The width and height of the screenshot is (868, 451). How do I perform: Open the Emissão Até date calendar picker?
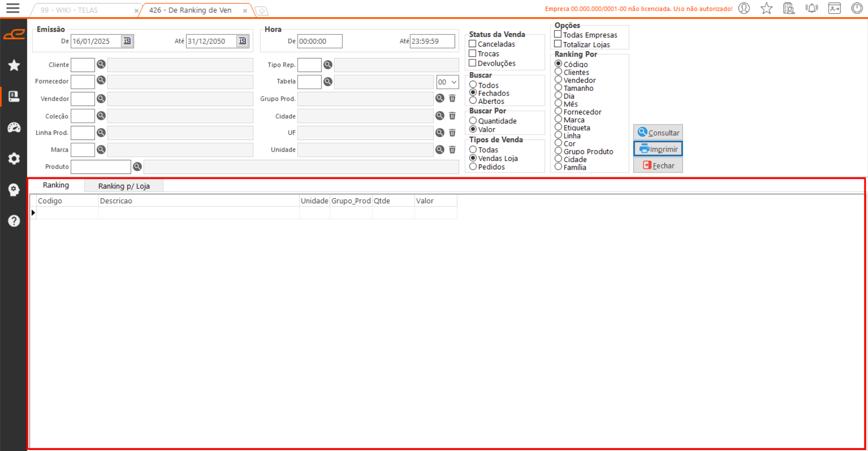pos(242,41)
